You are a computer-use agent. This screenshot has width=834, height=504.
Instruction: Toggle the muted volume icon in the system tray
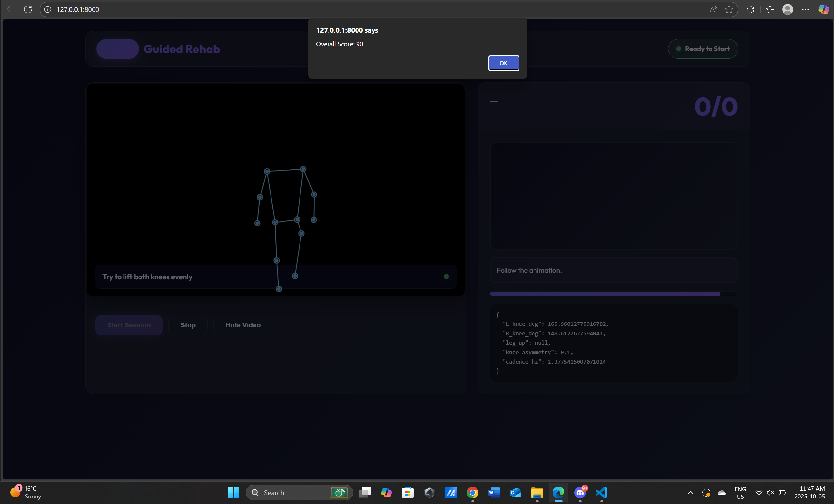point(770,493)
